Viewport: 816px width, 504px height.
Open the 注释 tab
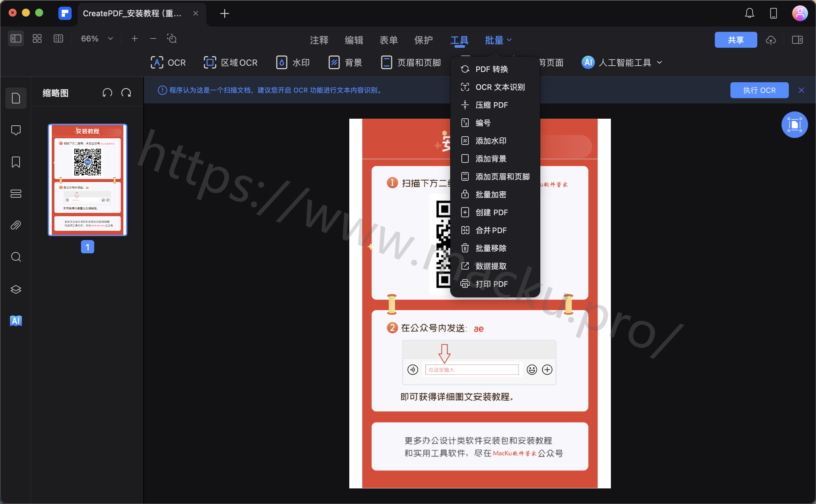point(319,40)
